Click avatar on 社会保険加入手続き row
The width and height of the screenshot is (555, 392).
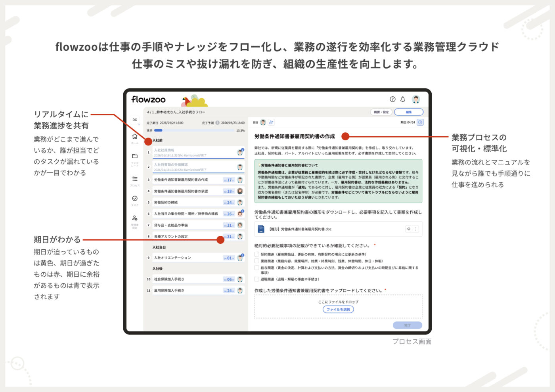[x=240, y=279]
